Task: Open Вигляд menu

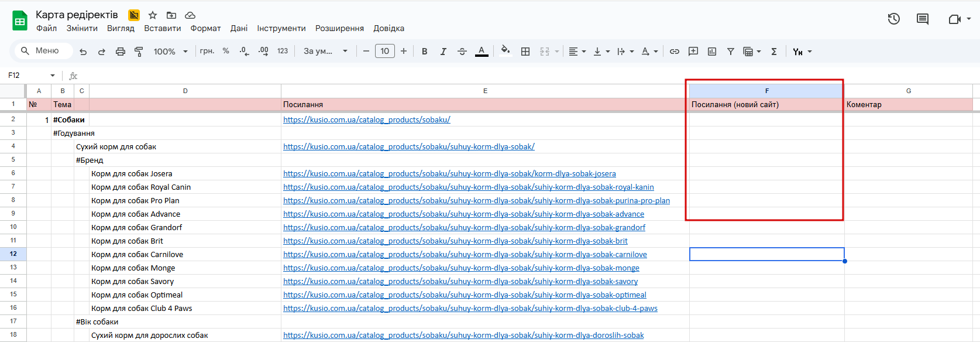Action: 121,28
